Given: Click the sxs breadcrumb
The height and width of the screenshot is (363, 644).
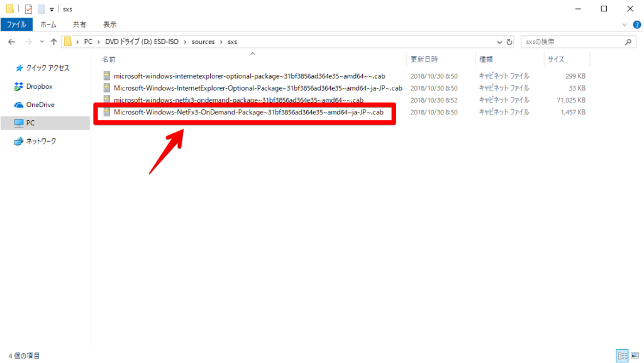Looking at the screenshot, I should [233, 42].
